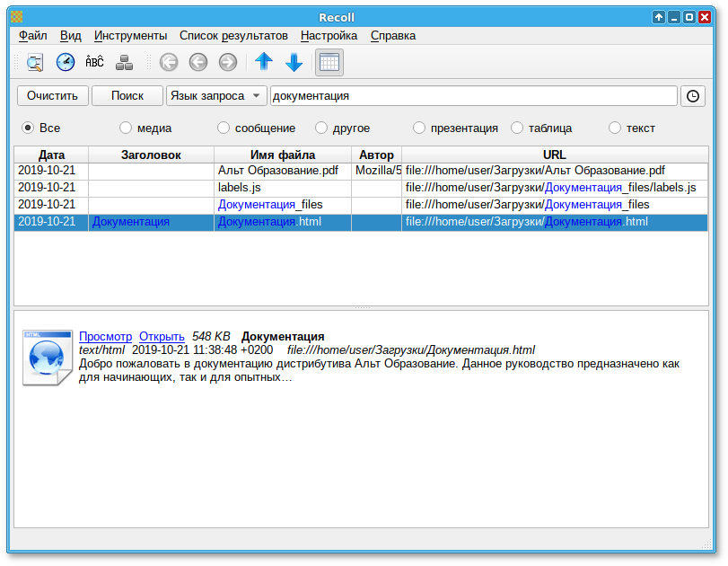
Task: Click the 'Mozilla/5' author cell
Action: (376, 171)
